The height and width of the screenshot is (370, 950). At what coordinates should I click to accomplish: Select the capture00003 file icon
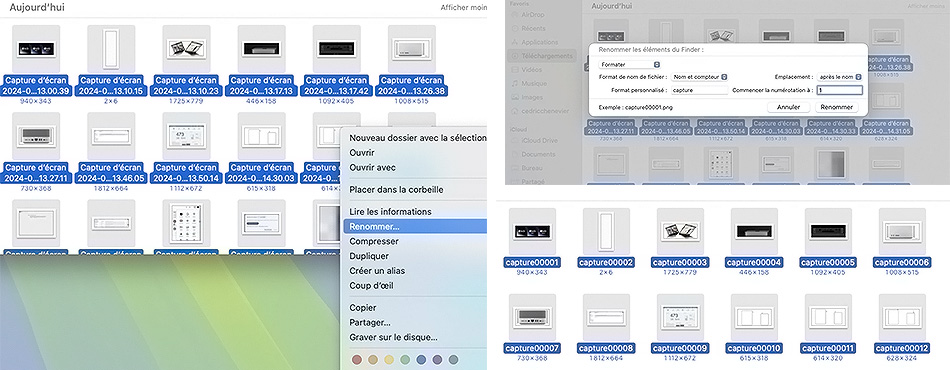pos(680,231)
